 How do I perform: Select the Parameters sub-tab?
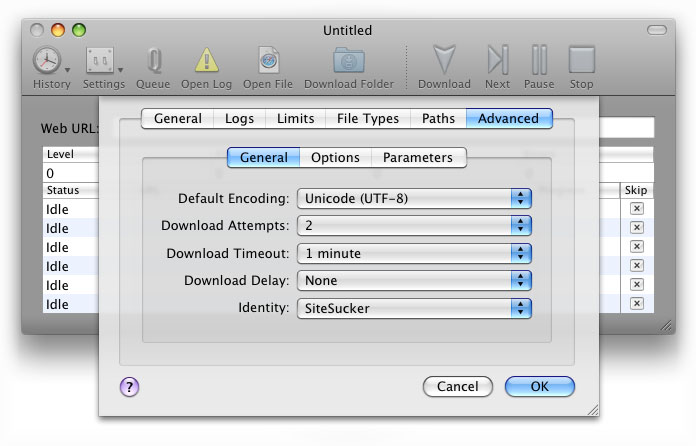pyautogui.click(x=418, y=157)
